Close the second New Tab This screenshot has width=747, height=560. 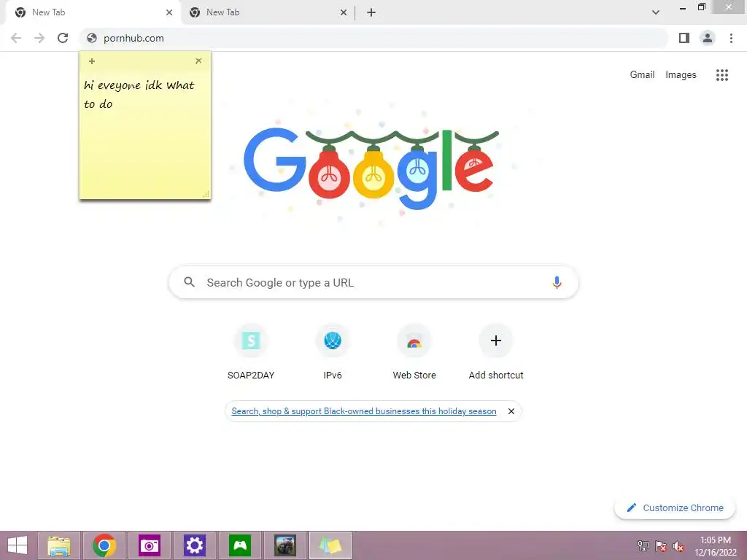coord(344,12)
